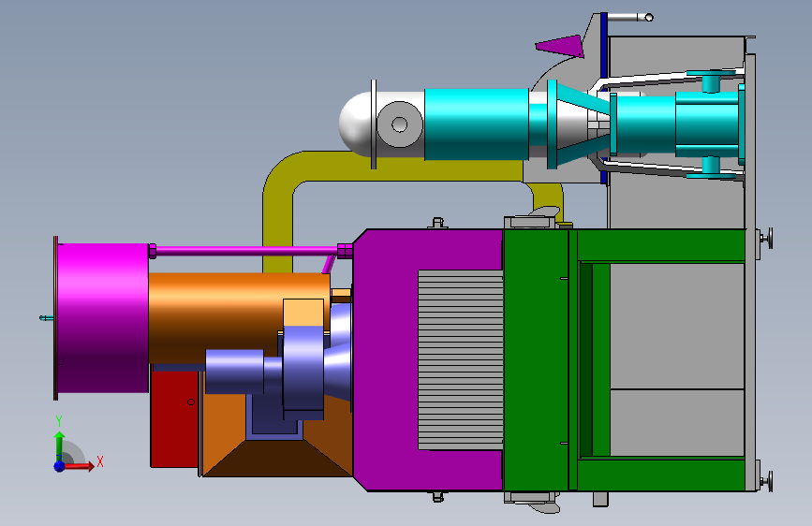The height and width of the screenshot is (526, 812).
Task: Select the orange cylindrical body
Action: (238, 317)
